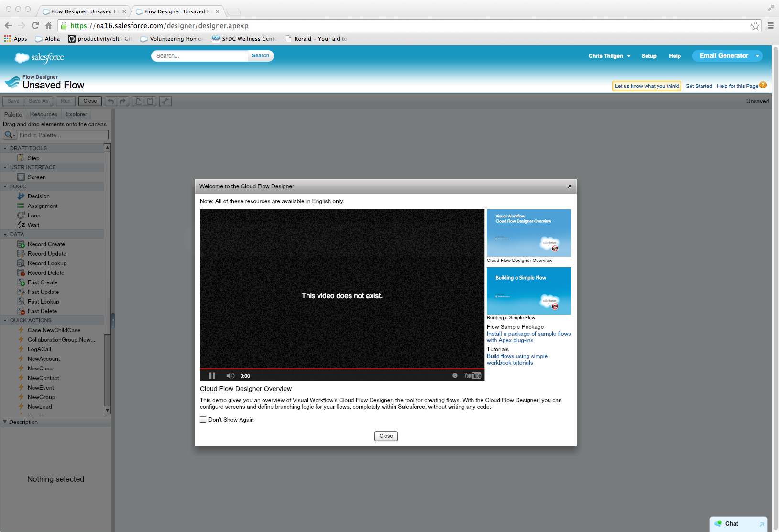Viewport: 779px width, 532px height.
Task: Open the Chat widget
Action: pos(738,524)
